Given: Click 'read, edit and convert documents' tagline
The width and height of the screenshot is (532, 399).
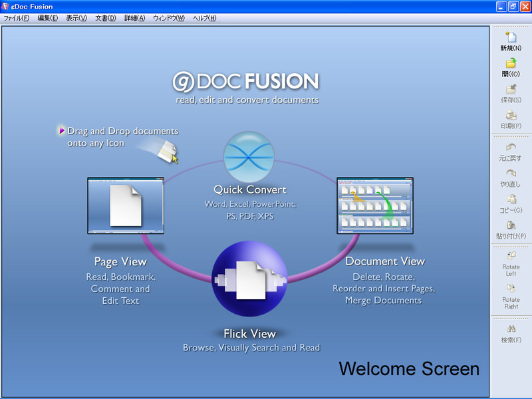Looking at the screenshot, I should pos(247,100).
